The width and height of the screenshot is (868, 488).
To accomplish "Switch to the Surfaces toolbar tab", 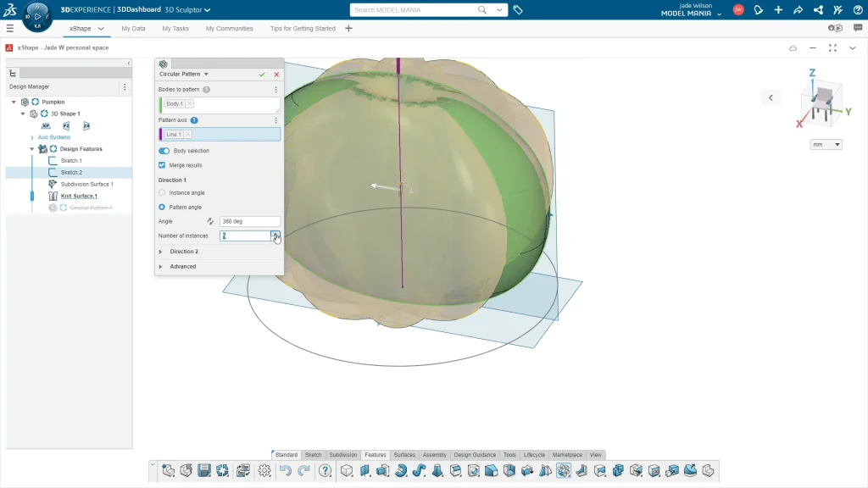I will [x=404, y=455].
